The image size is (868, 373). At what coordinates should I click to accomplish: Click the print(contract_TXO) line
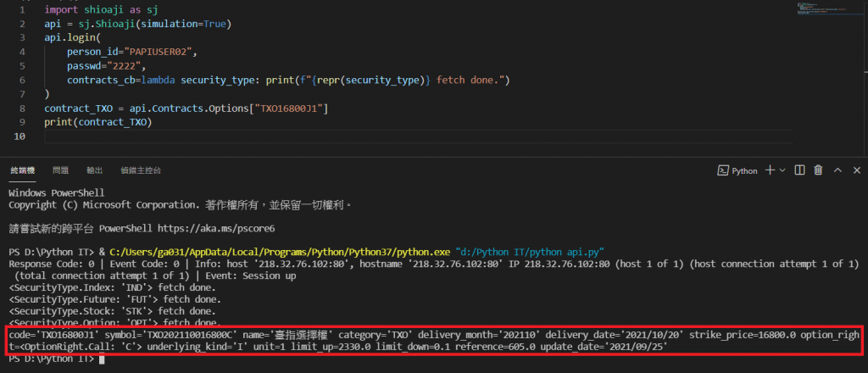pyautogui.click(x=98, y=122)
